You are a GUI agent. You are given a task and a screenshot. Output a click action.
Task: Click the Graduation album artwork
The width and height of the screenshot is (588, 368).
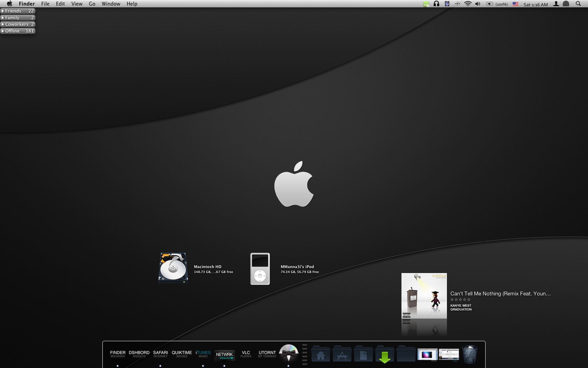click(424, 296)
